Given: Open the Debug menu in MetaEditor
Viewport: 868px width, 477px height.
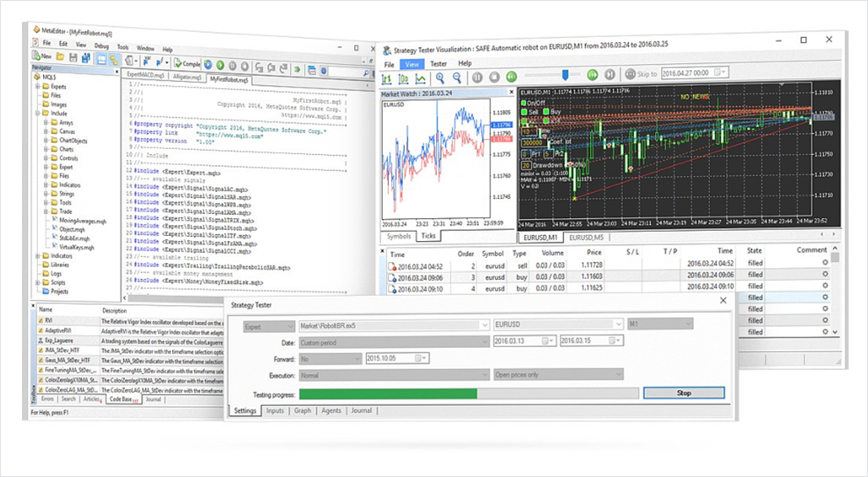Looking at the screenshot, I should point(102,47).
